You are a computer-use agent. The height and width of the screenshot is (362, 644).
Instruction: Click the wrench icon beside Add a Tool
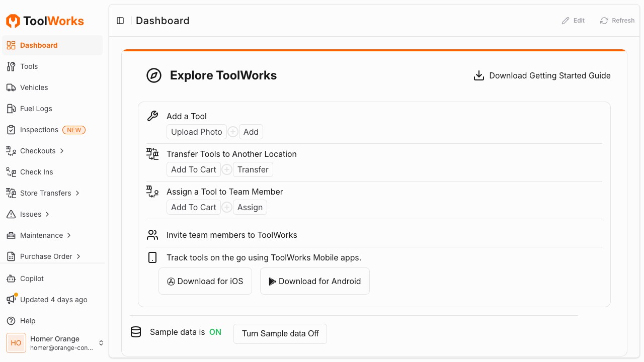[x=152, y=116]
